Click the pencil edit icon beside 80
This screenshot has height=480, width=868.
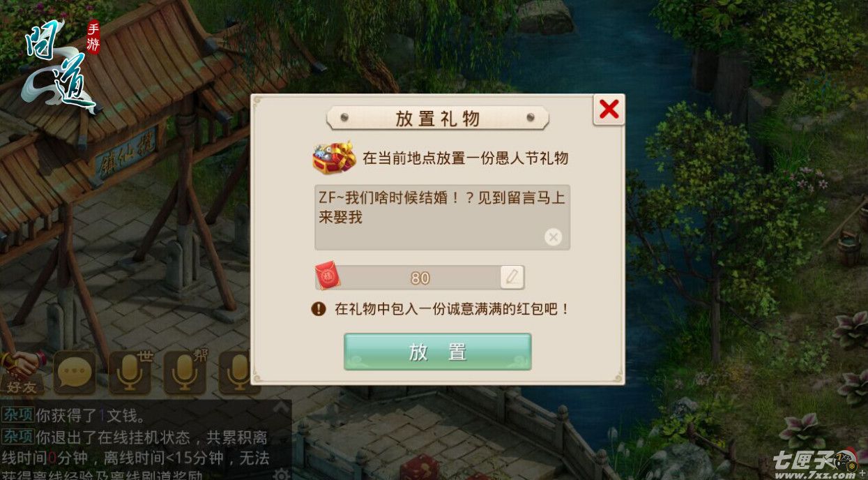click(x=512, y=277)
